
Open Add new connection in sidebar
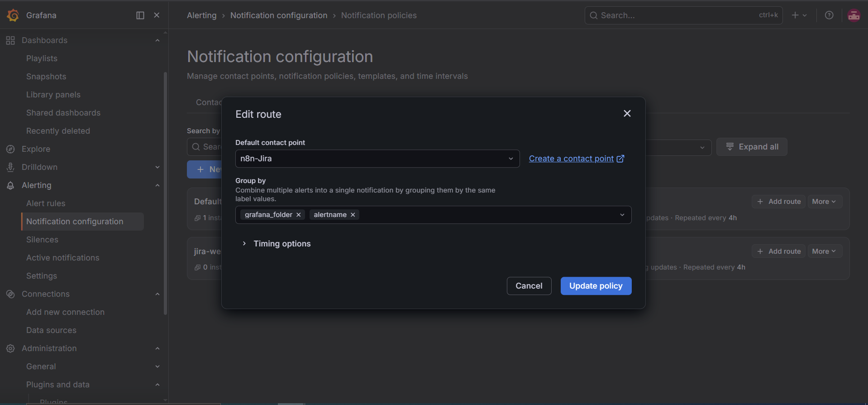65,312
